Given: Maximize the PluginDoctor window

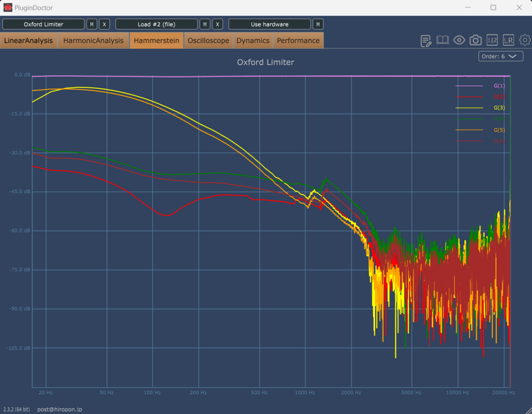Looking at the screenshot, I should 494,7.
